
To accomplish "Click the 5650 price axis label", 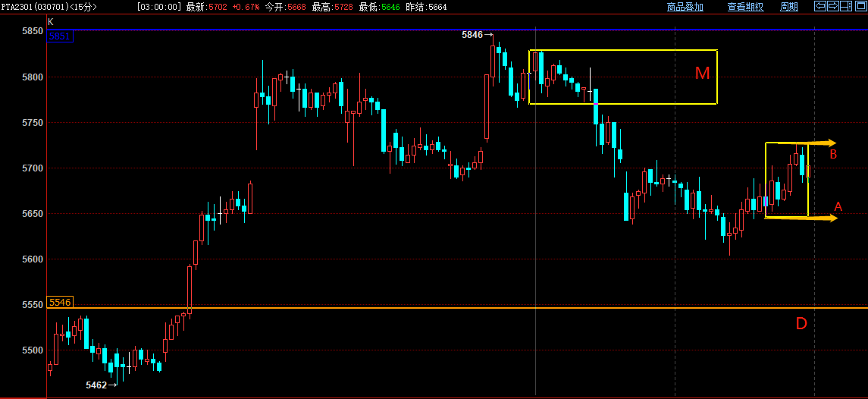I will pos(33,213).
